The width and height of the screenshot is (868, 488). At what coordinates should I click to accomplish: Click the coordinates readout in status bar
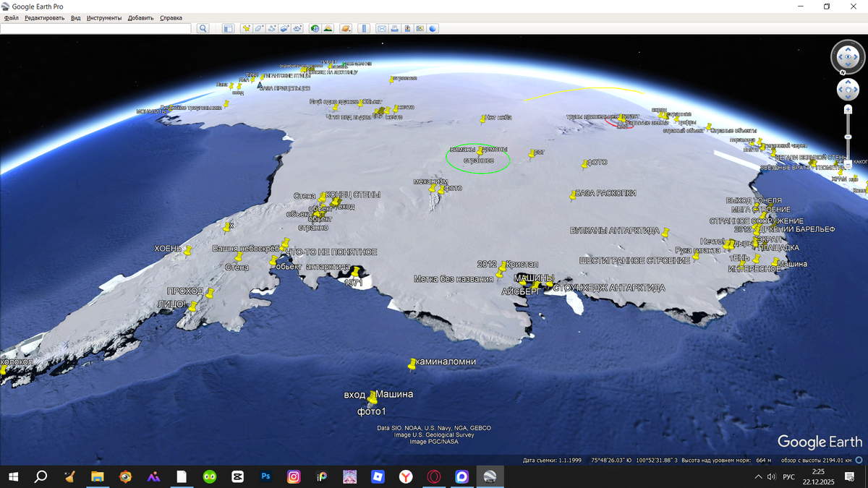pos(634,460)
